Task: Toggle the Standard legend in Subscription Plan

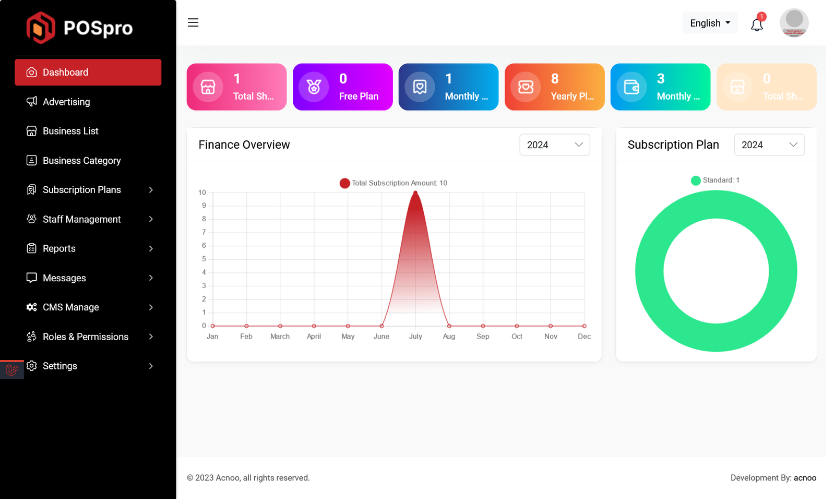Action: click(715, 181)
